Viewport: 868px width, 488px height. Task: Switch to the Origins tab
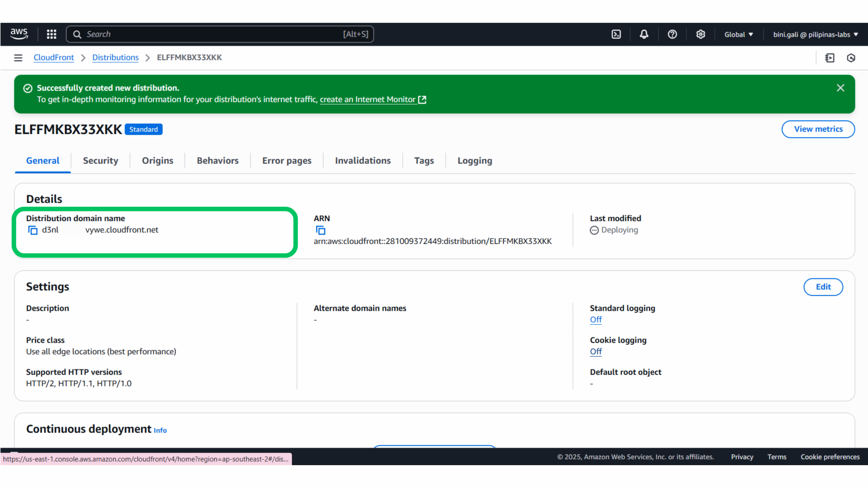point(158,161)
